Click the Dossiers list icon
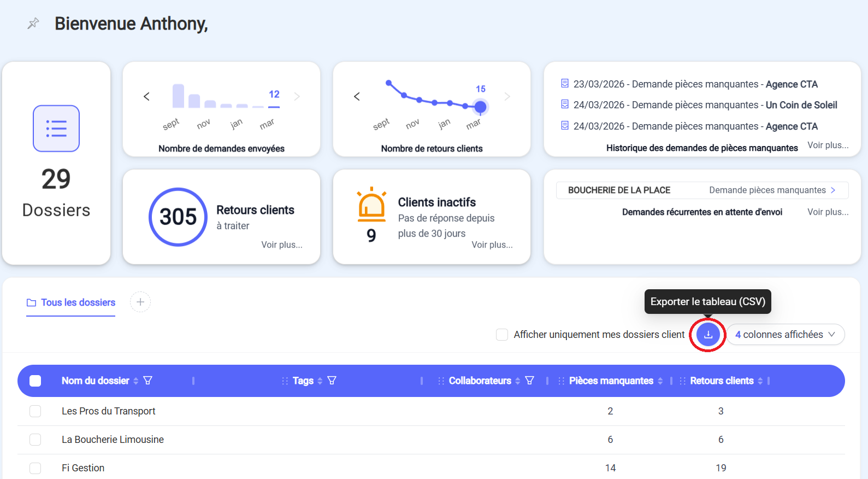The image size is (868, 479). [x=56, y=128]
